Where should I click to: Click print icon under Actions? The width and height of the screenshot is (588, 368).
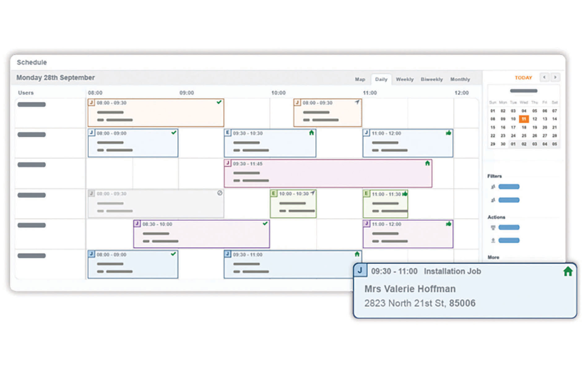pyautogui.click(x=493, y=228)
